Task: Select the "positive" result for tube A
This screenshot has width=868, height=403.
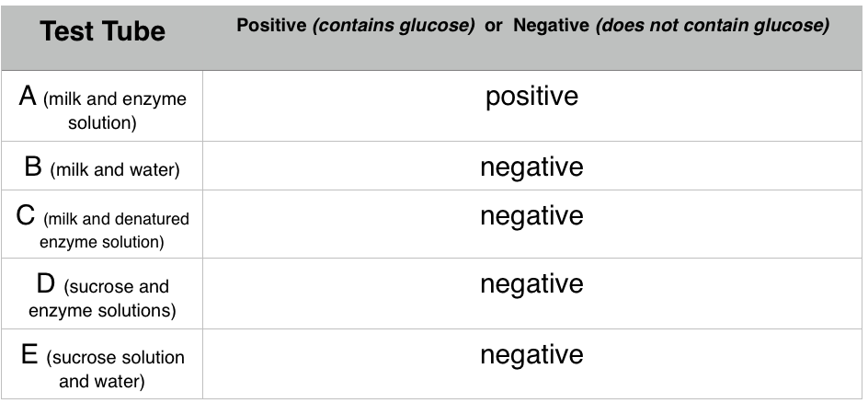Action: pos(531,97)
